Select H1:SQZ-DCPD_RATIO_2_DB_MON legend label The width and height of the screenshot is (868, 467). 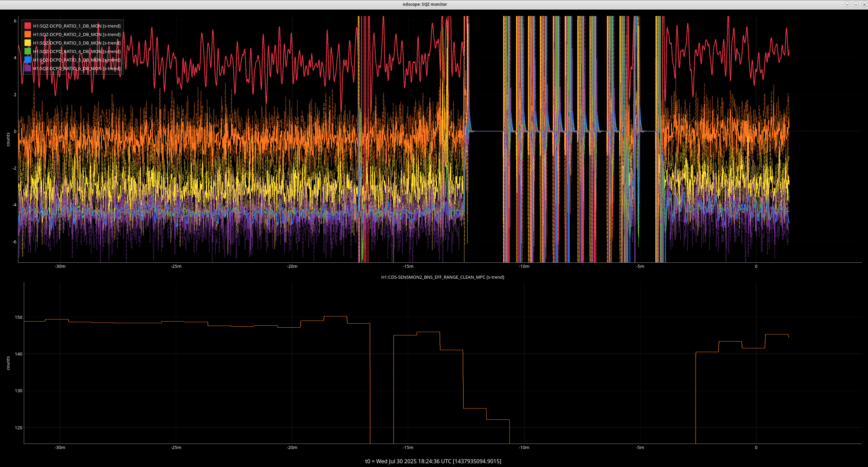[x=77, y=34]
